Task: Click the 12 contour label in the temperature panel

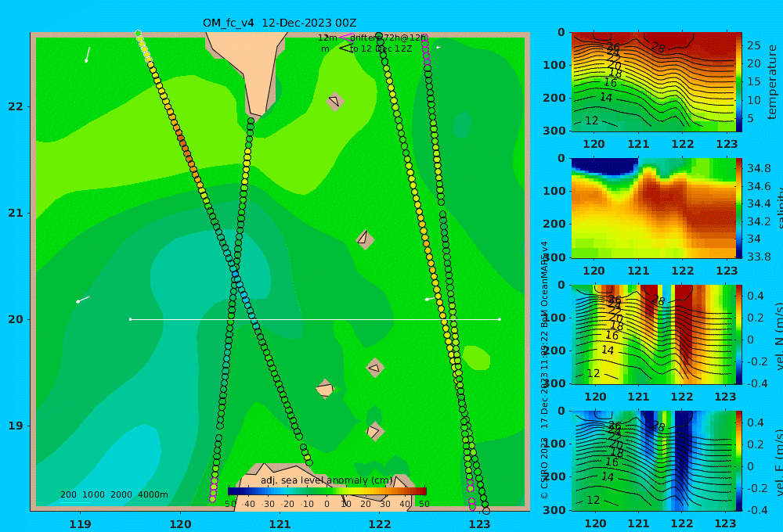Action: point(592,120)
